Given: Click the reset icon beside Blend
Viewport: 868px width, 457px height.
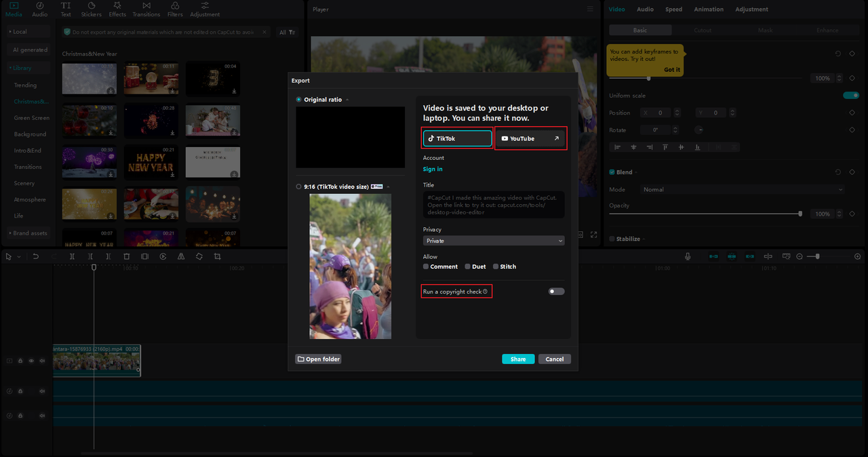Looking at the screenshot, I should [x=838, y=172].
